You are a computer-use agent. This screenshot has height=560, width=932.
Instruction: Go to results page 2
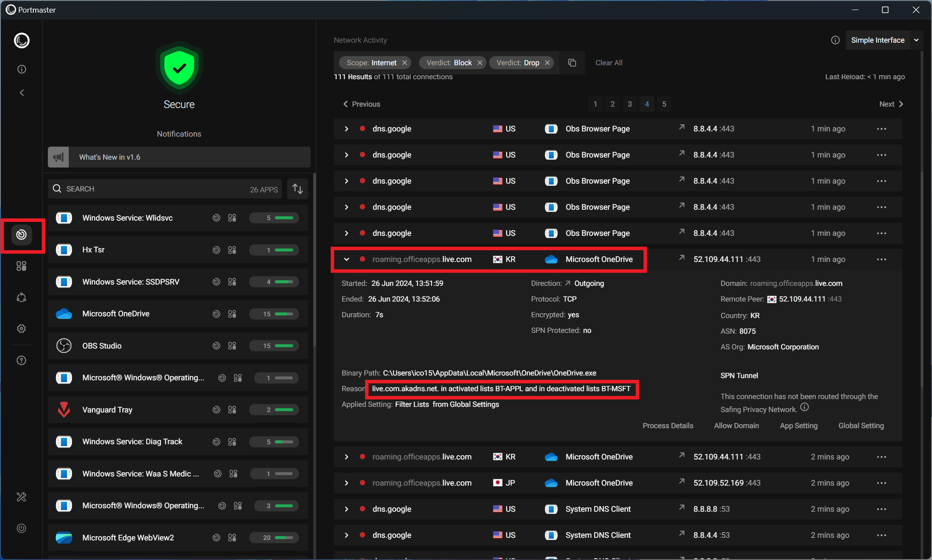point(613,104)
